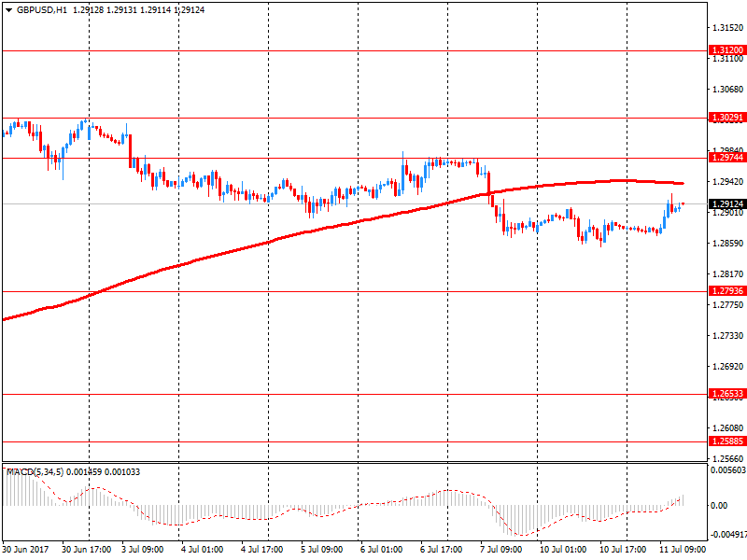Screen dimensions: 747x560
Task: Click the 1.27936 red price level label
Action: (x=727, y=291)
